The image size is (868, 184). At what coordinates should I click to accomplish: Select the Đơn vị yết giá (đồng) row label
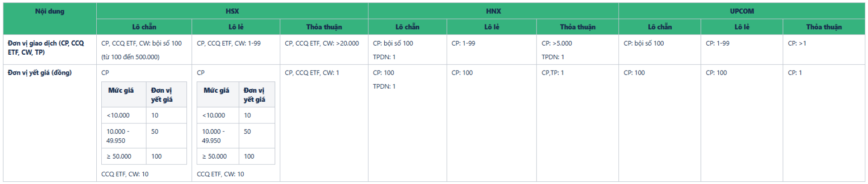(x=40, y=73)
